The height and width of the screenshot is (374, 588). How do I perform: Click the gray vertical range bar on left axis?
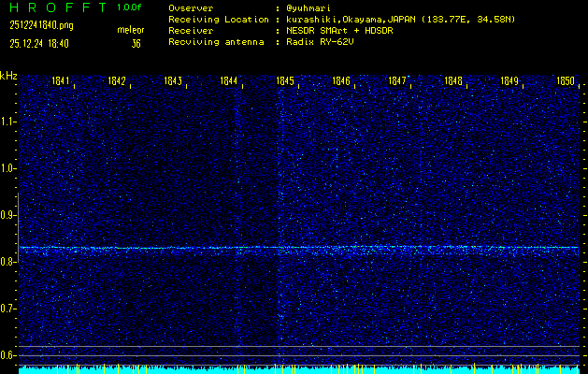18,227
